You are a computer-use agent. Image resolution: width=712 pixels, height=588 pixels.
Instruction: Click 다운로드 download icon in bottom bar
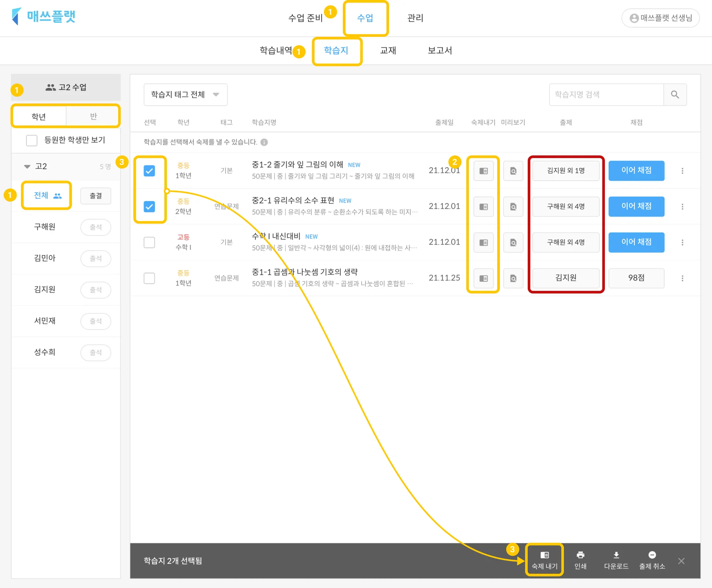[616, 555]
